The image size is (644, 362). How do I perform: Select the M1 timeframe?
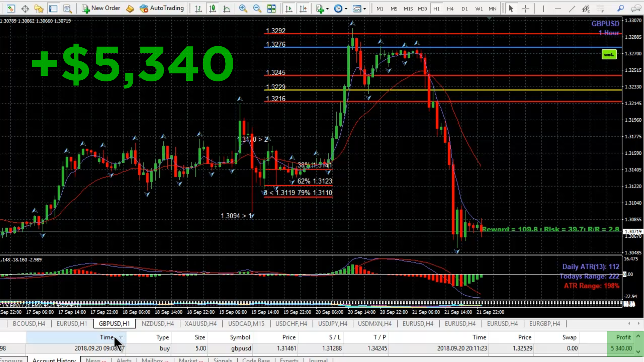click(x=380, y=9)
